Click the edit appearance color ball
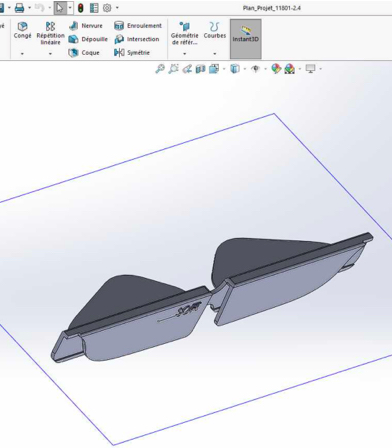Image resolution: width=392 pixels, height=448 pixels. 276,69
